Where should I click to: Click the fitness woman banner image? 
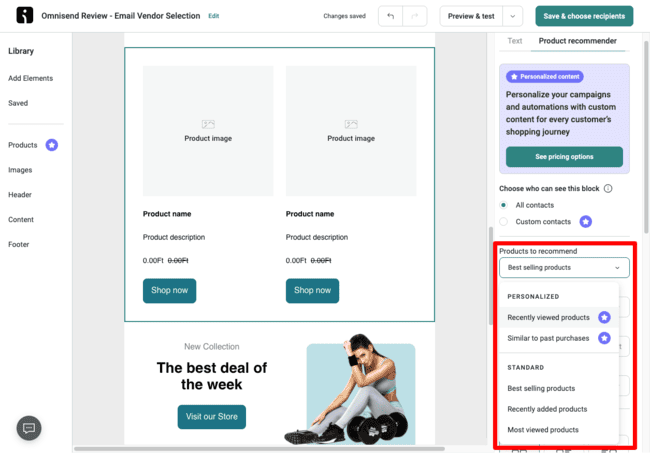[351, 390]
